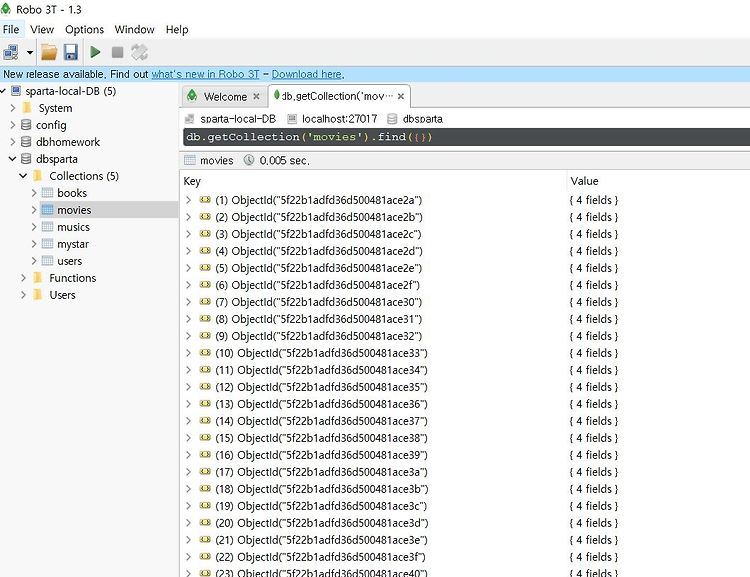The height and width of the screenshot is (577, 750).
Task: Click the Stop execution square icon
Action: point(117,52)
